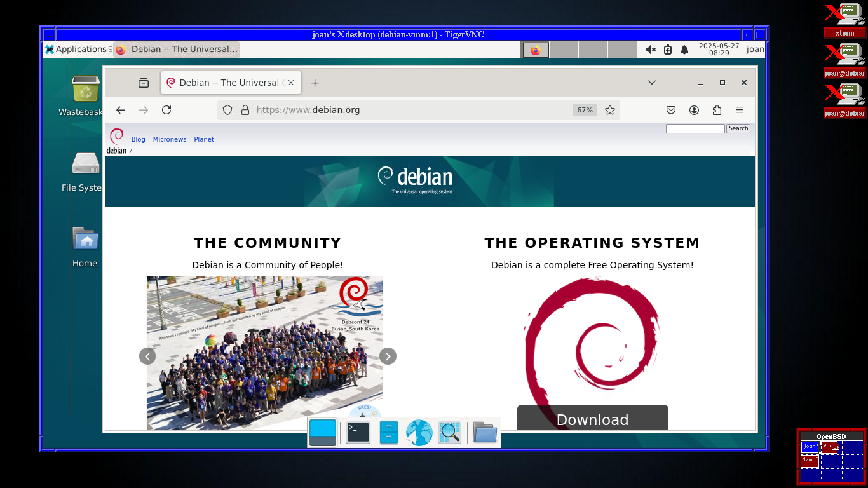868x488 pixels.
Task: Launch File Manager from the dock
Action: click(x=389, y=433)
